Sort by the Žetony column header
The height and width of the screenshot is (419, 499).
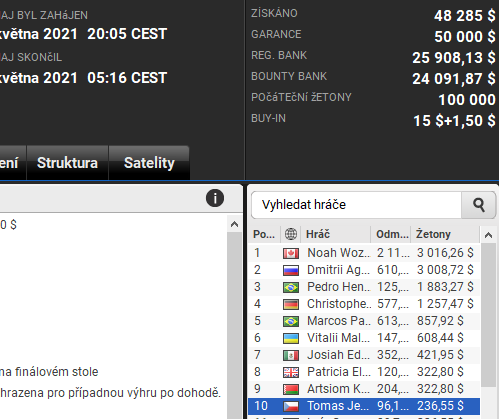[x=446, y=234]
